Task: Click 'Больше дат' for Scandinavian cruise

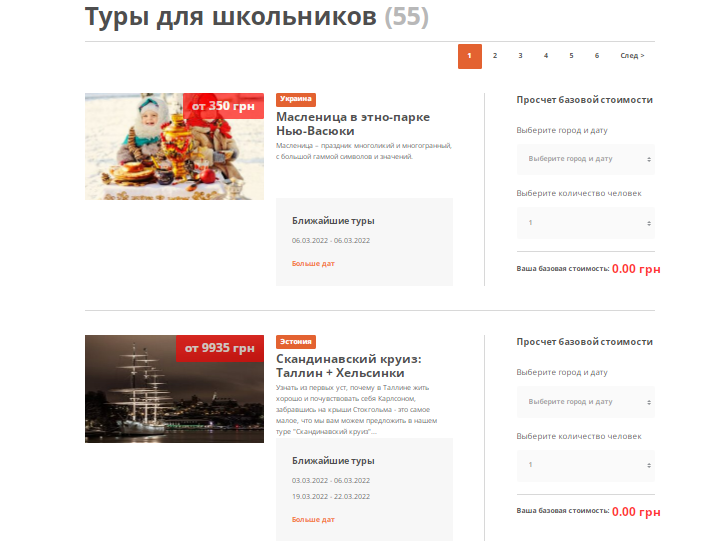Action: click(x=313, y=520)
